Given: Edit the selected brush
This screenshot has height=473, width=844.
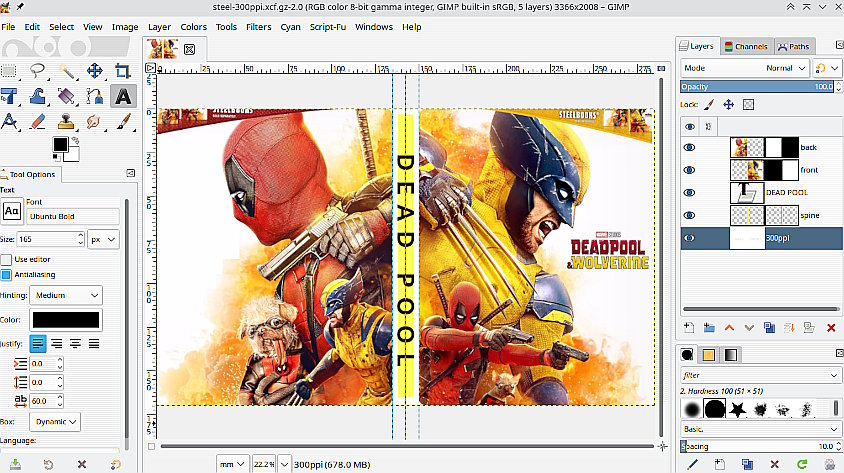Looking at the screenshot, I should (693, 464).
